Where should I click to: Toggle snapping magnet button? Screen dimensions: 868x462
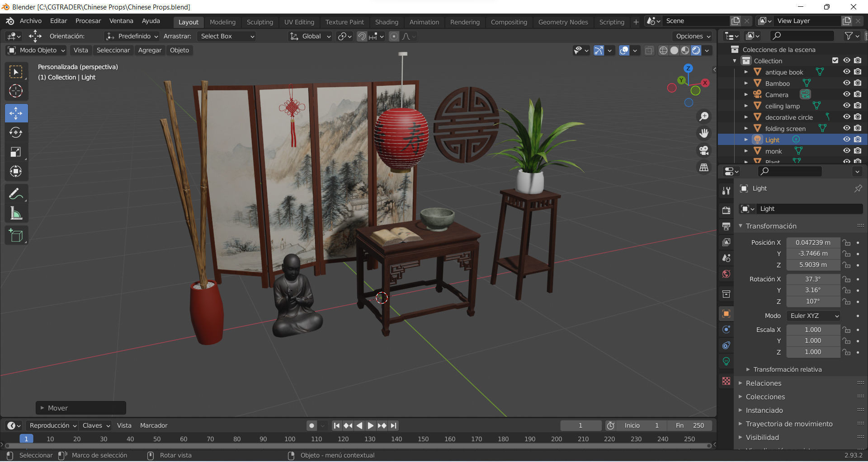point(362,36)
